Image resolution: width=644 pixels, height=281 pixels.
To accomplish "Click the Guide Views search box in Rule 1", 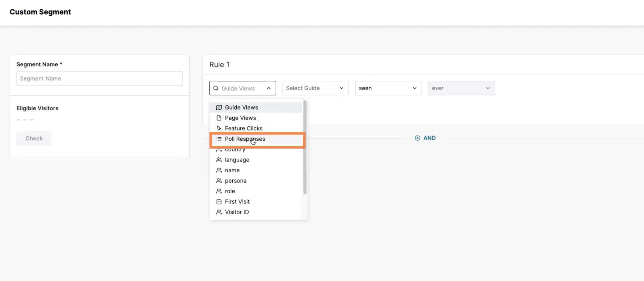I will 242,88.
